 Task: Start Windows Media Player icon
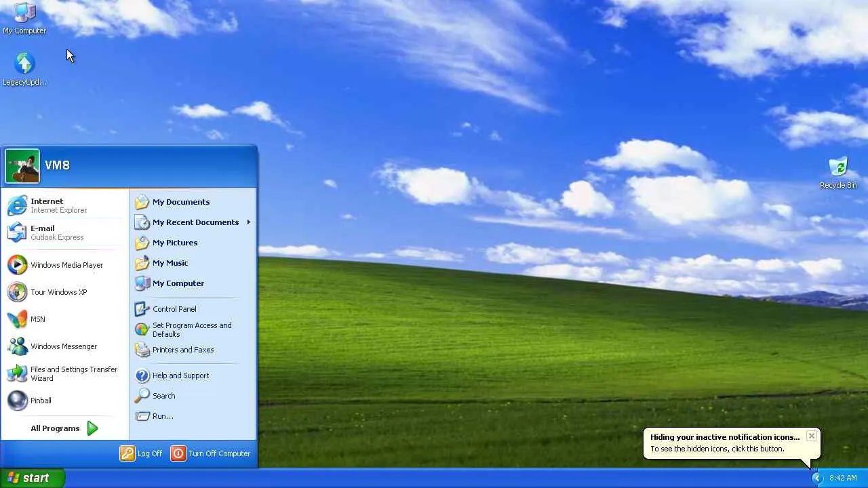click(x=18, y=265)
